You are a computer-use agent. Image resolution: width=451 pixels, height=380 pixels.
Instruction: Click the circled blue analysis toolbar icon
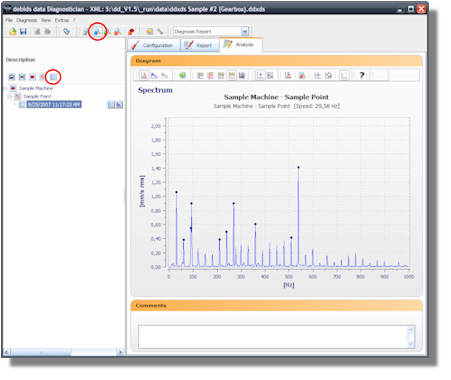pos(97,32)
